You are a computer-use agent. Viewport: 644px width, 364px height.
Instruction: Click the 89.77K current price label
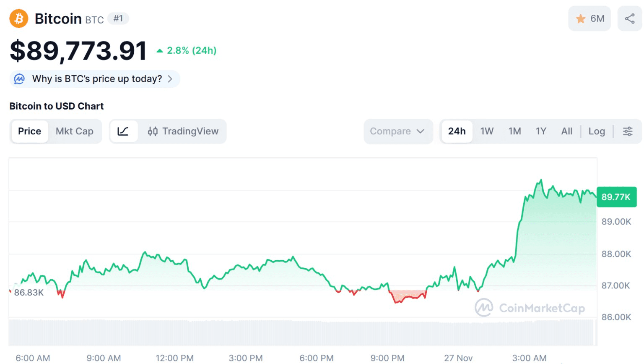click(616, 197)
